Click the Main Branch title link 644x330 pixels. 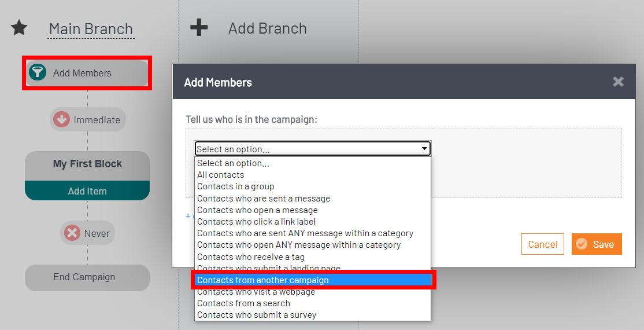coord(91,29)
